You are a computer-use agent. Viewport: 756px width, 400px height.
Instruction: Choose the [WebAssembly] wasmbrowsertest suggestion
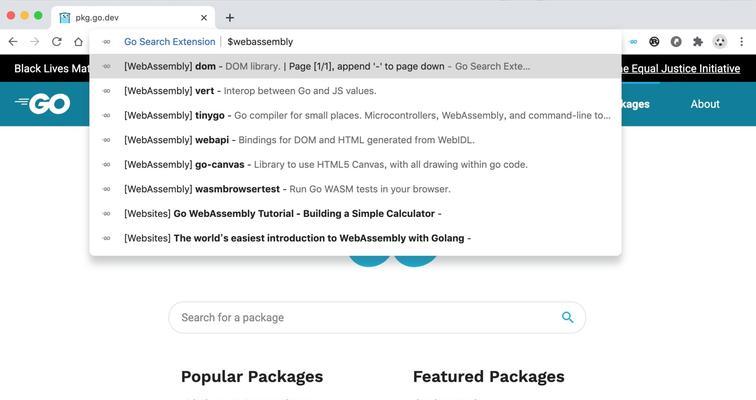(x=355, y=189)
